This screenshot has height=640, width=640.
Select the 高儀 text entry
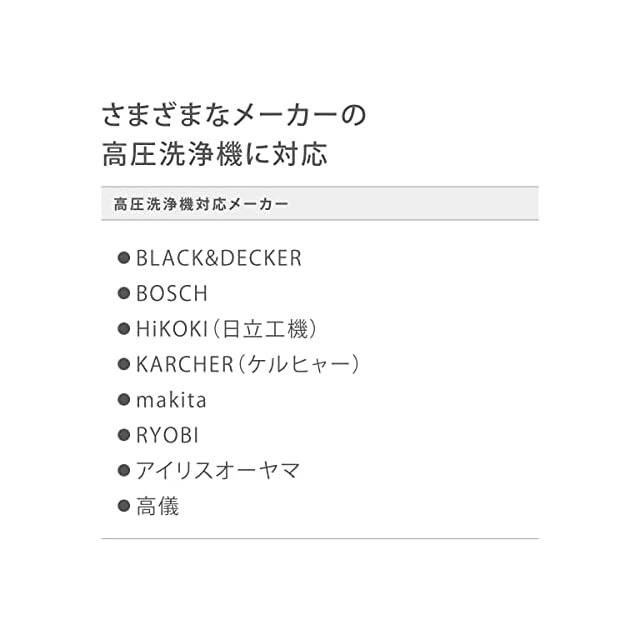pos(157,506)
